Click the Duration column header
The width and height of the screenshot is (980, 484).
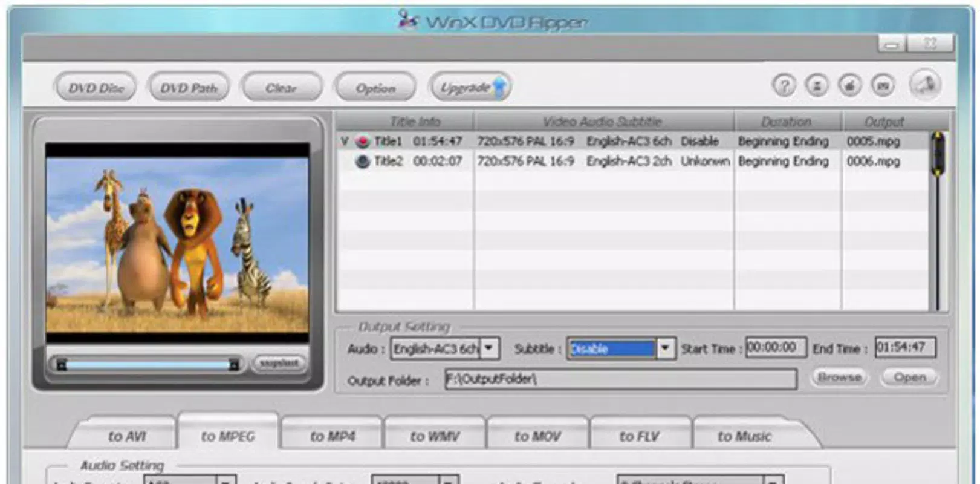click(x=787, y=122)
